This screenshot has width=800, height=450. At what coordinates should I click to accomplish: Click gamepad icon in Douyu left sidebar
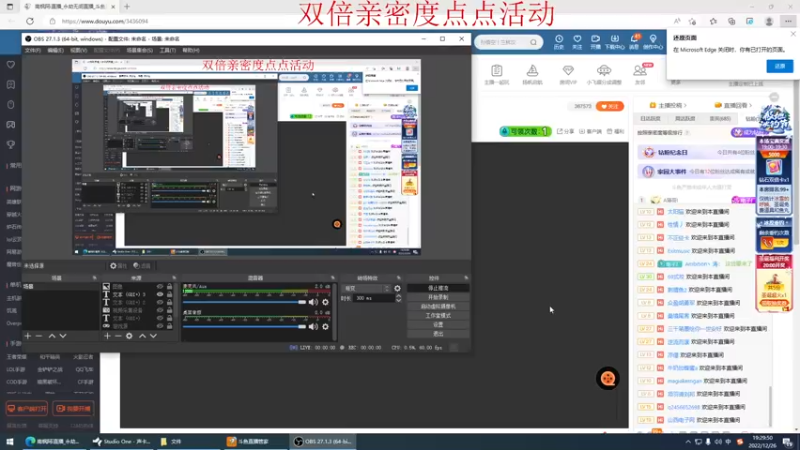[x=11, y=124]
